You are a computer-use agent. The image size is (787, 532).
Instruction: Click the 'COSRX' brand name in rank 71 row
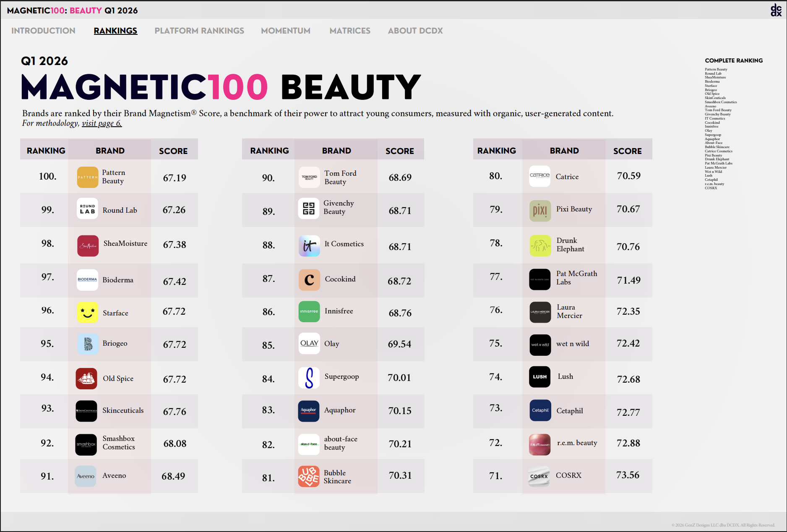tap(568, 475)
